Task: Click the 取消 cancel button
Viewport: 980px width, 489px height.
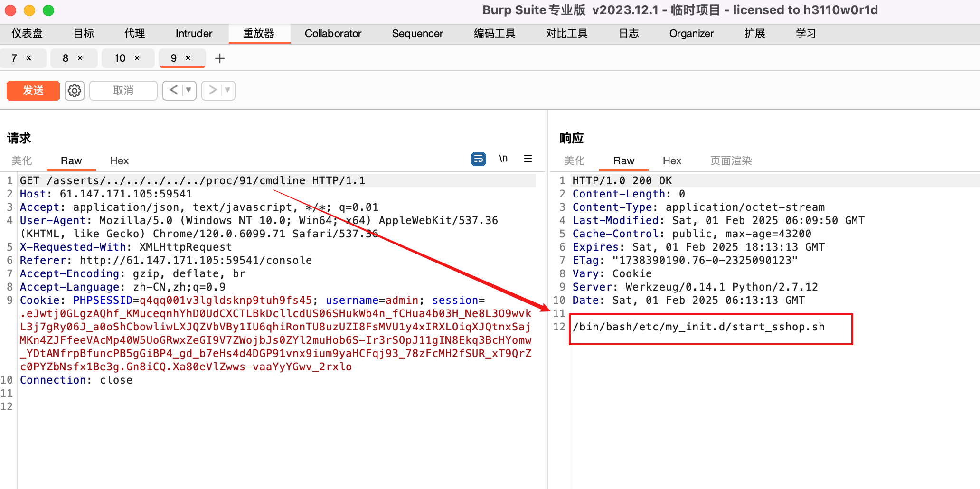Action: click(x=123, y=90)
